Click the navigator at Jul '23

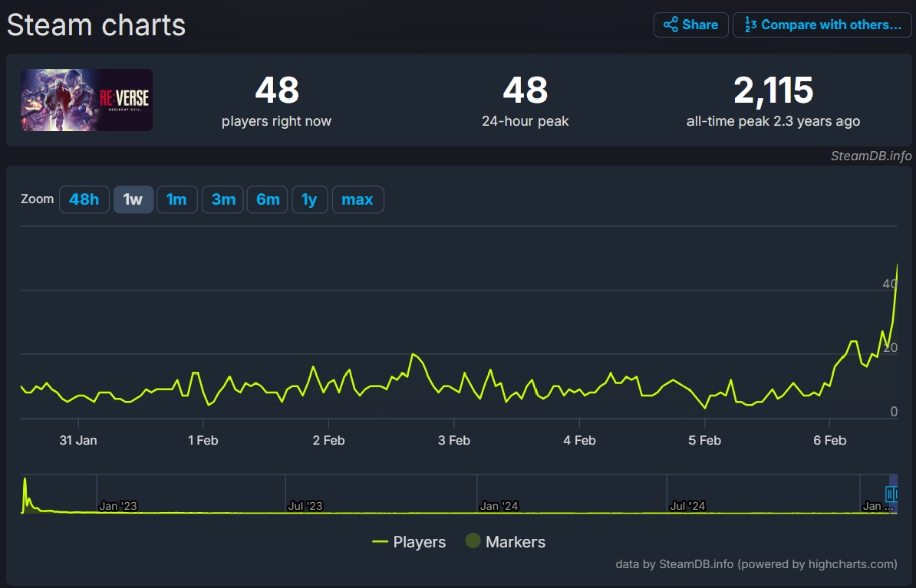pyautogui.click(x=305, y=506)
